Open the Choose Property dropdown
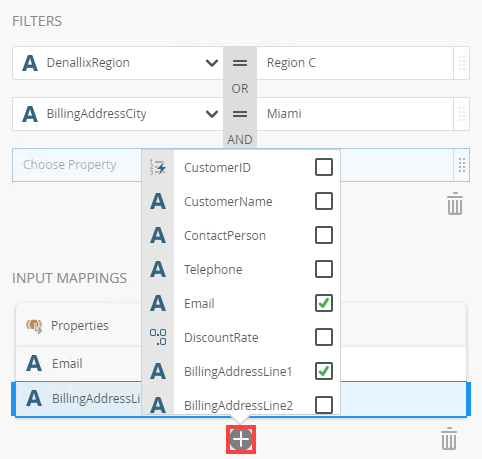Screen dimensions: 482x459 77,165
